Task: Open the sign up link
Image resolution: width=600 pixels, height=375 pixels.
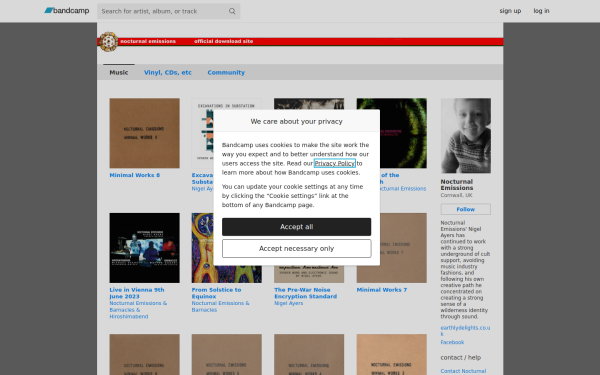Action: click(510, 11)
